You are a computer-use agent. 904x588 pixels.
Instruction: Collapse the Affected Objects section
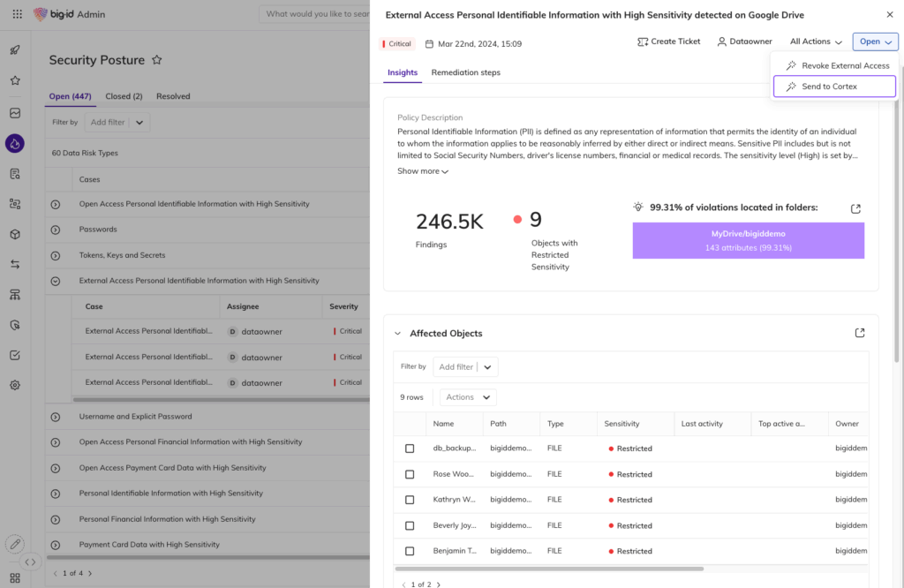click(x=398, y=334)
